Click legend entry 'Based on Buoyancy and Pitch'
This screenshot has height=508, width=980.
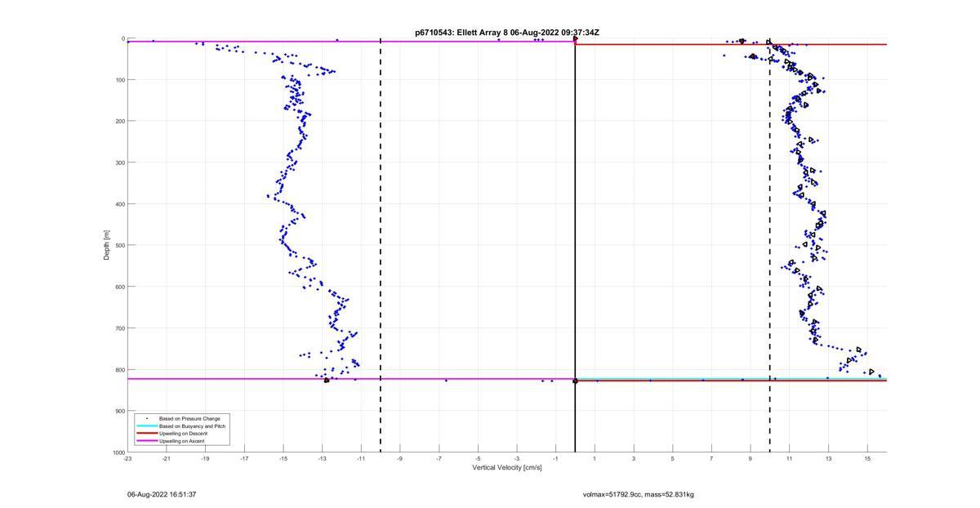193,426
